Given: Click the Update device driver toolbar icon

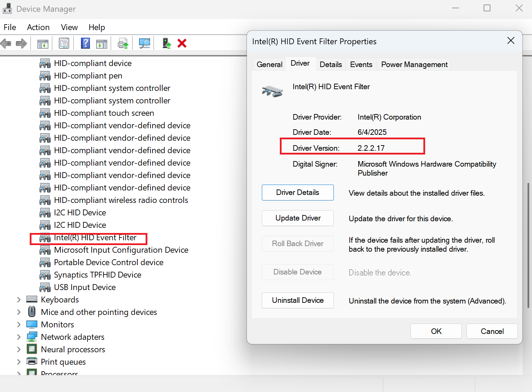Looking at the screenshot, I should coord(123,44).
